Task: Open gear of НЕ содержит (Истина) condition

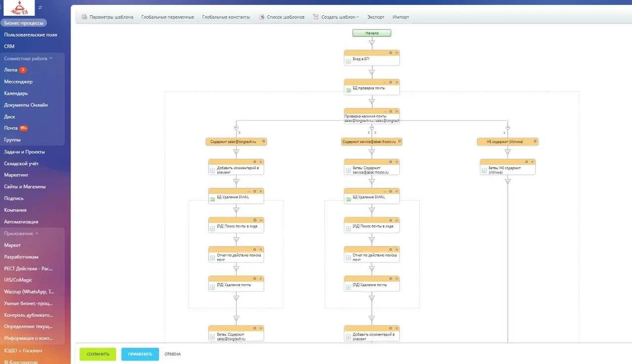Action: [535, 142]
